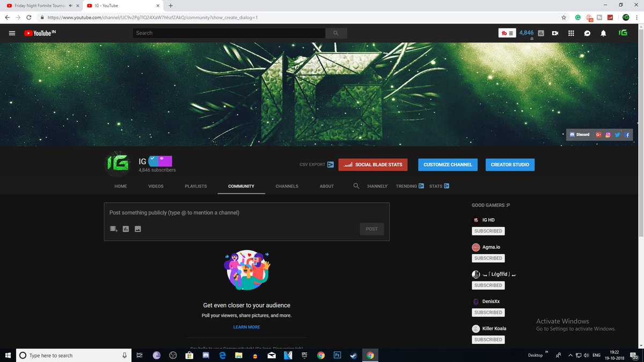Bookmark this page with the star icon
The width and height of the screenshot is (644, 362).
(564, 17)
